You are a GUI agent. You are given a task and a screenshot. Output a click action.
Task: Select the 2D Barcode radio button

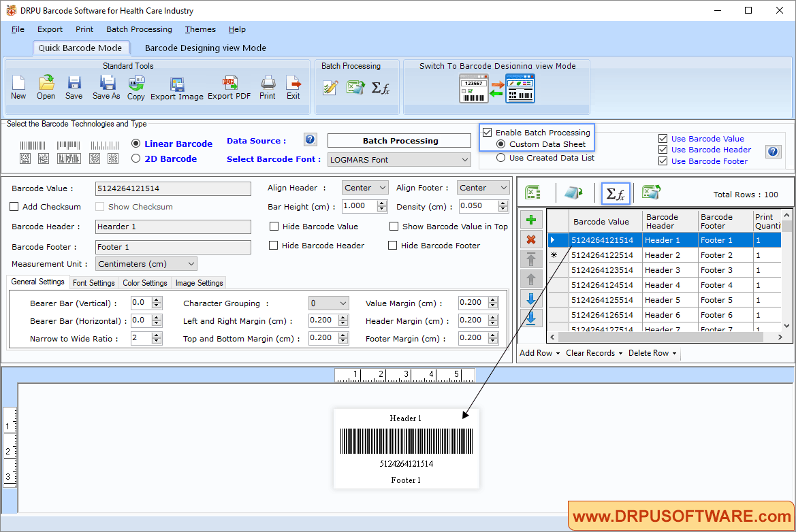(x=136, y=158)
